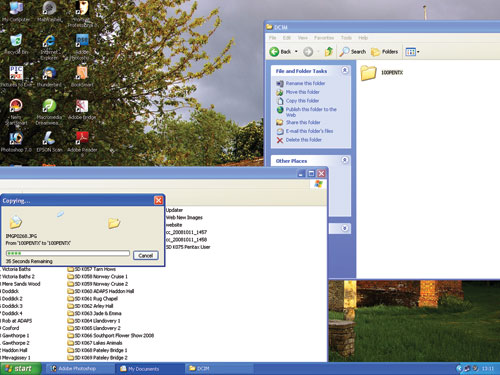Image resolution: width=500 pixels, height=375 pixels.
Task: Switch to DCIM taskbar button
Action: pyautogui.click(x=218, y=368)
